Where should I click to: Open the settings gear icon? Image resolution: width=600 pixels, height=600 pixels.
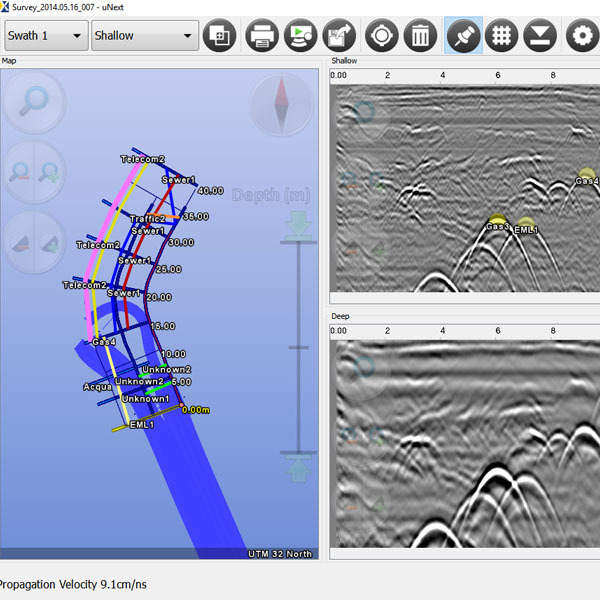pos(580,37)
